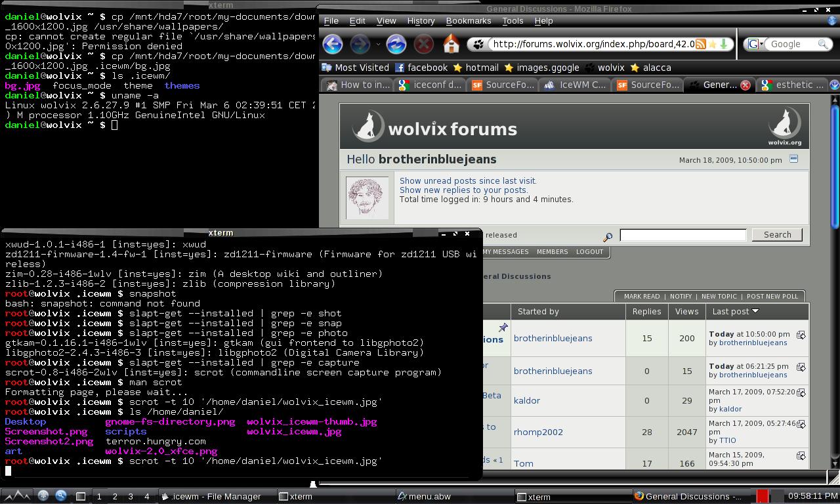840x504 pixels.
Task: Open kaldor's profile in Started by column
Action: (x=527, y=400)
